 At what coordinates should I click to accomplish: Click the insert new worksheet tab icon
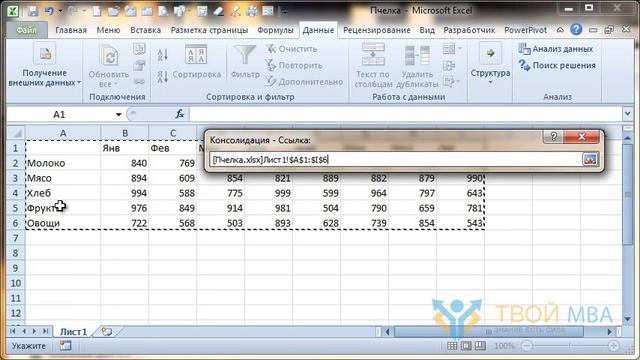click(106, 331)
